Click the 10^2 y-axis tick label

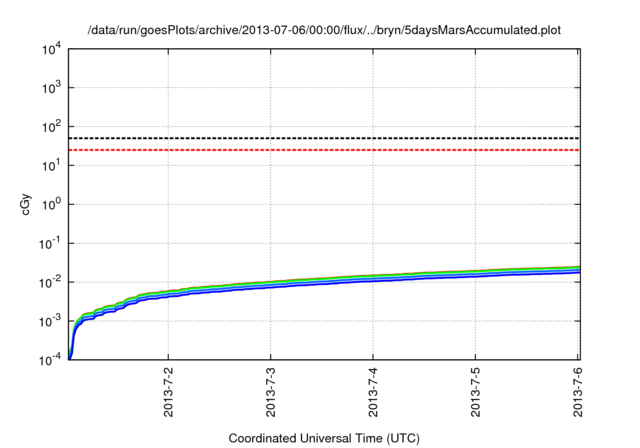[51, 127]
